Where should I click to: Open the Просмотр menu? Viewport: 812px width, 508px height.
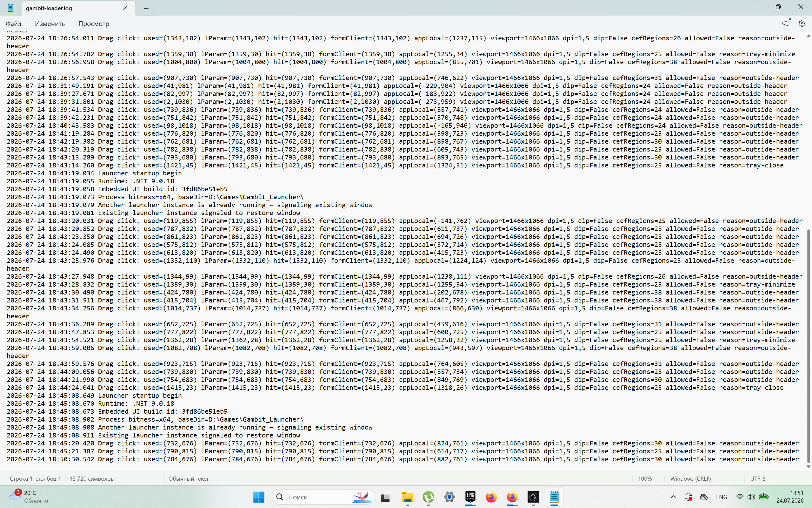point(94,24)
